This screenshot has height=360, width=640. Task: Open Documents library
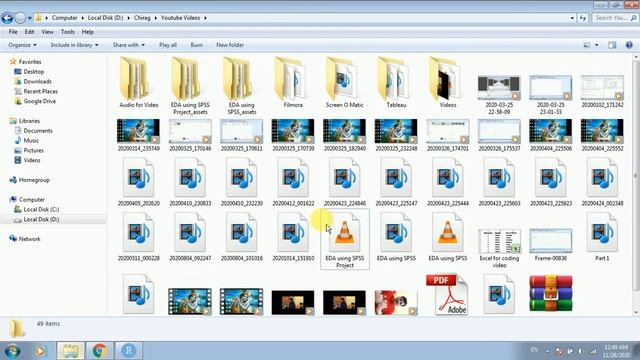coord(38,131)
